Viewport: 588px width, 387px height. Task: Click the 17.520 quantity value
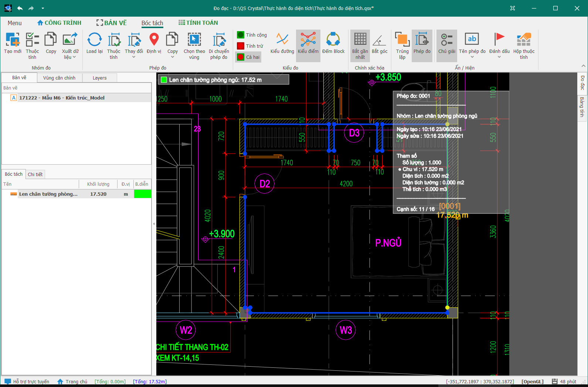[x=98, y=194]
